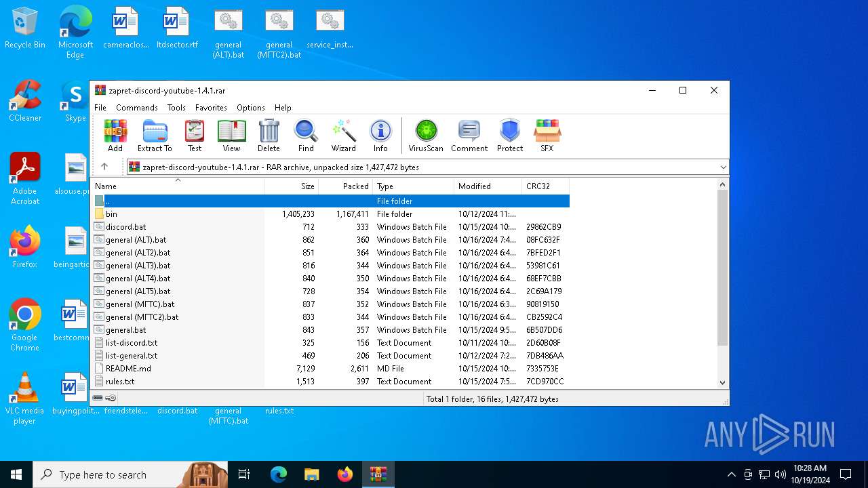Select the CCleaner desktop shortcut
This screenshot has height=488, width=868.
[x=25, y=101]
